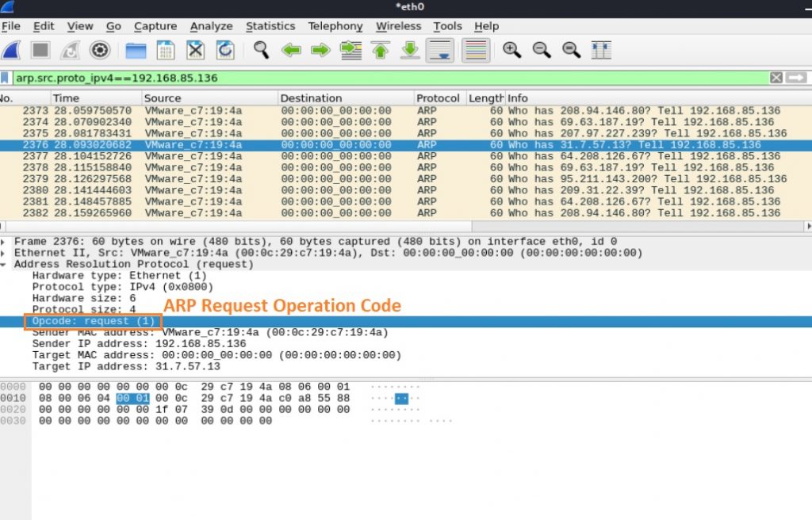Open the Analyze menu
The width and height of the screenshot is (812, 520).
[211, 26]
